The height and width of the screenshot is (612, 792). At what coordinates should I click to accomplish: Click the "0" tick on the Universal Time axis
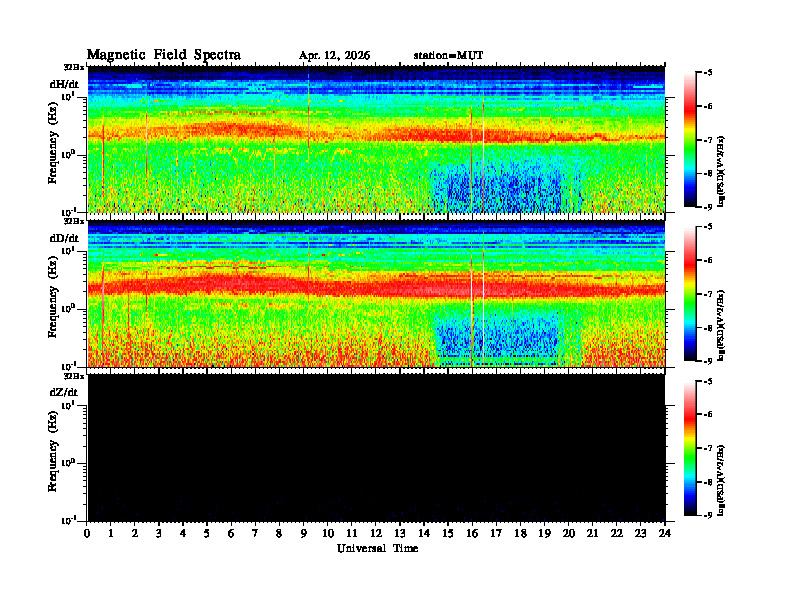tap(87, 534)
